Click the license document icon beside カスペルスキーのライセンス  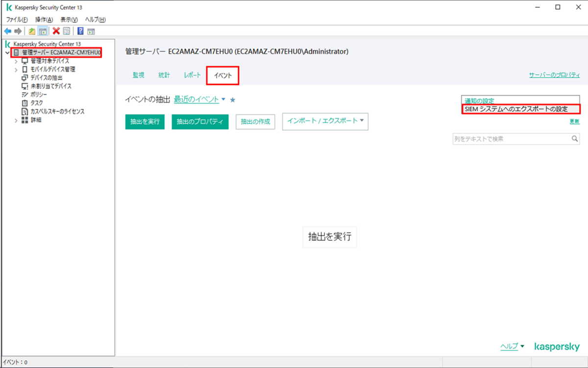[x=25, y=111]
